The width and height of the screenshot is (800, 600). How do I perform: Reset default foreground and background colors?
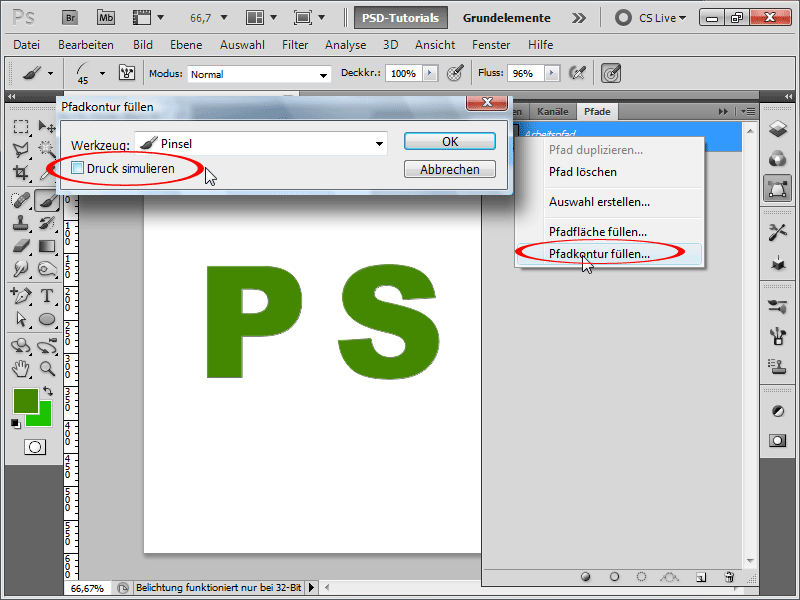click(x=16, y=423)
